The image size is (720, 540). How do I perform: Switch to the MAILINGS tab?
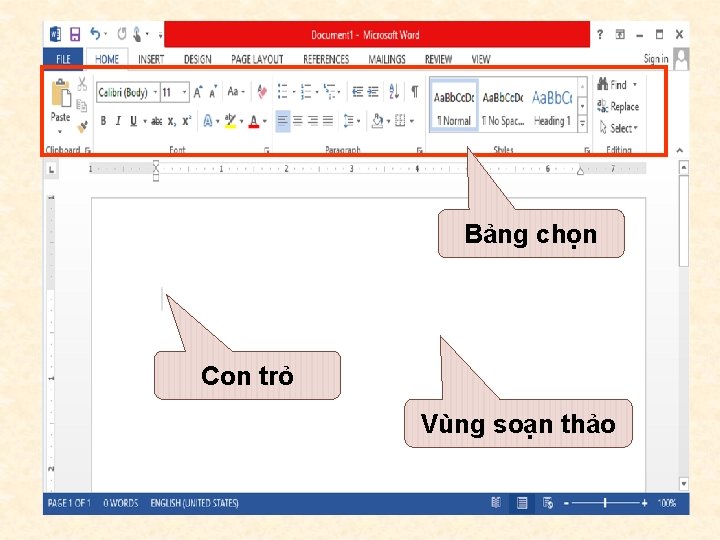coord(387,59)
